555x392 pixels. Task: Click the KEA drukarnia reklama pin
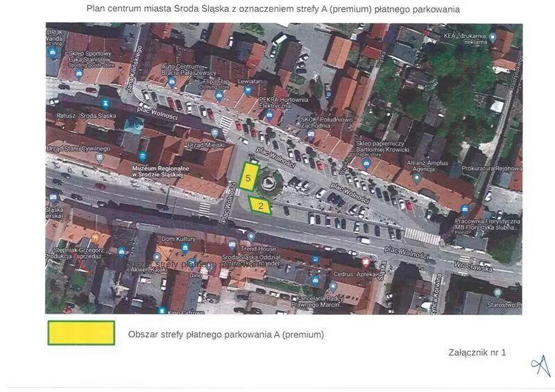493,37
